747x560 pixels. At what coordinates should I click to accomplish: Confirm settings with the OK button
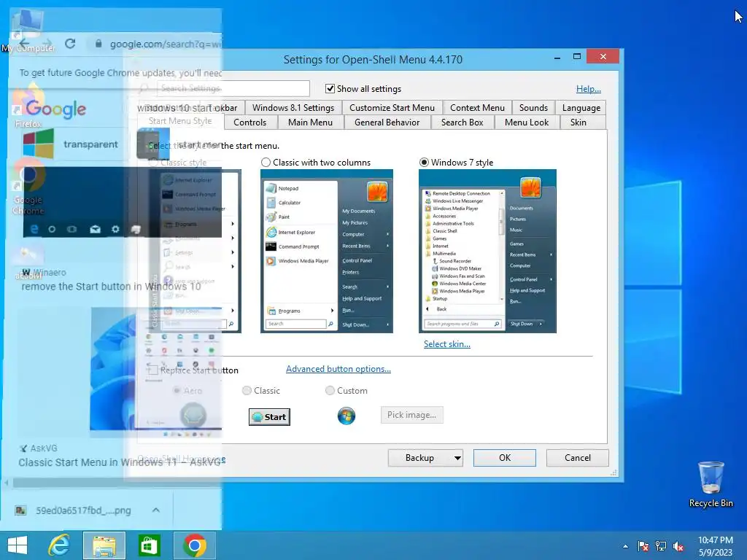point(505,458)
